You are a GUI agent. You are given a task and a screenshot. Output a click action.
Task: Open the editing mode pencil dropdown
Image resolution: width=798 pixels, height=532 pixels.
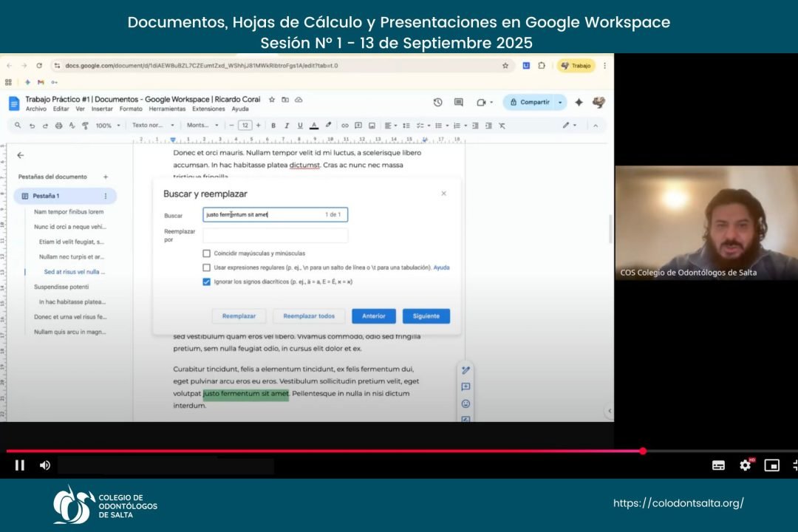point(570,125)
